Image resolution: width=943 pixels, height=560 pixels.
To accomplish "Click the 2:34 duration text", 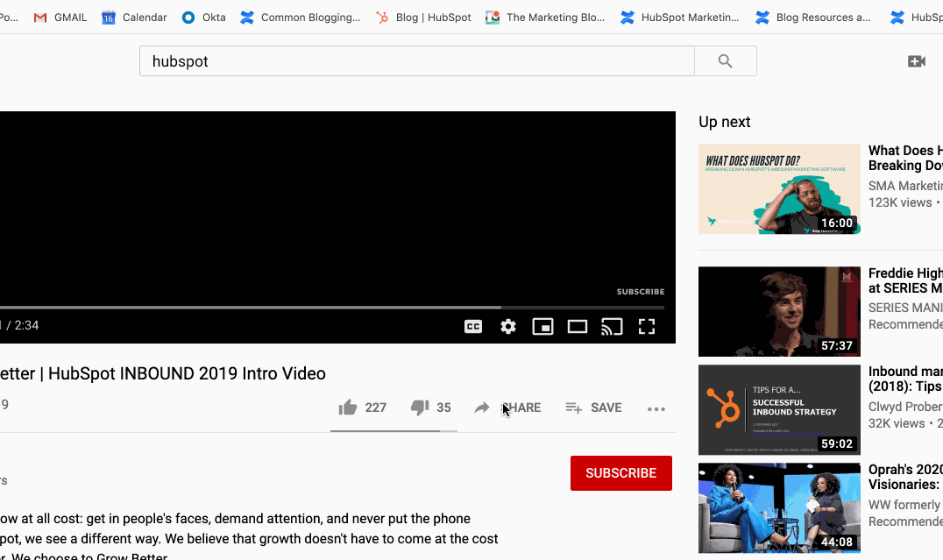I will coord(26,325).
